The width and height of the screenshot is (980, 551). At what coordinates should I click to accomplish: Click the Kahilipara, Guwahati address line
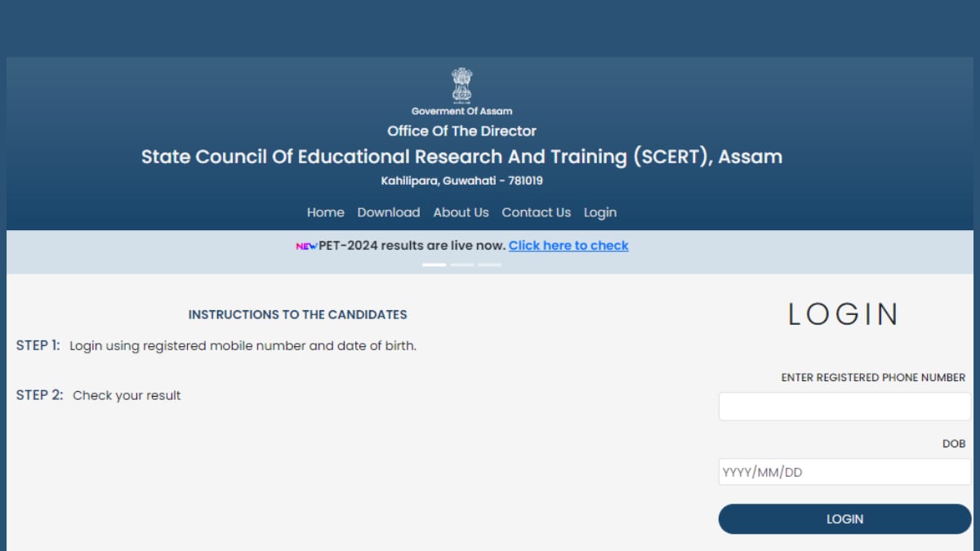pos(461,180)
